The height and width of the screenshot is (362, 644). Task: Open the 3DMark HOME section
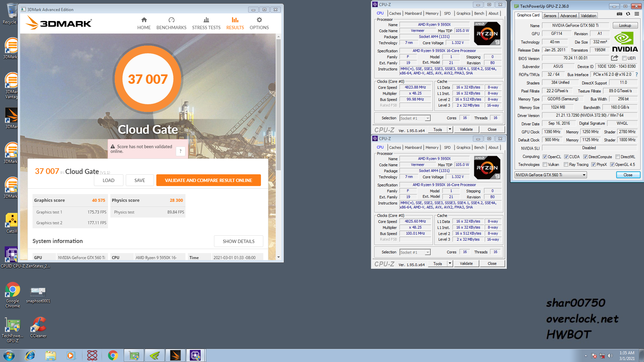pyautogui.click(x=144, y=23)
